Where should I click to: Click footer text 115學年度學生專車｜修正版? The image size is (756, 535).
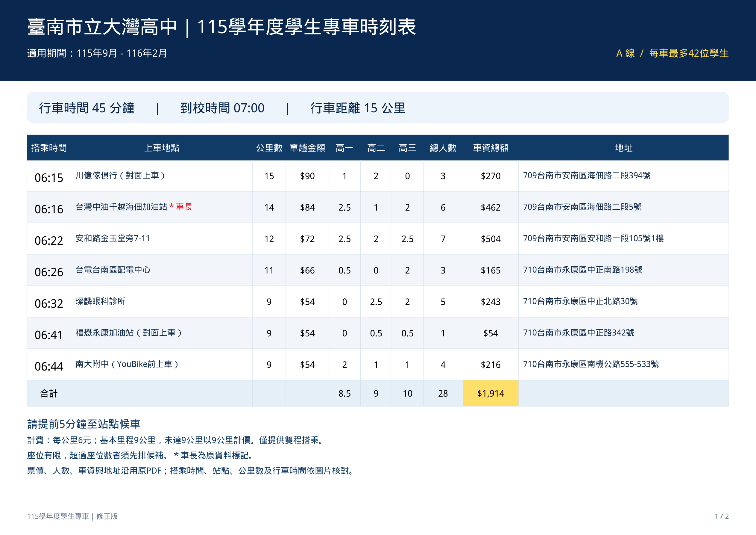pos(72,516)
